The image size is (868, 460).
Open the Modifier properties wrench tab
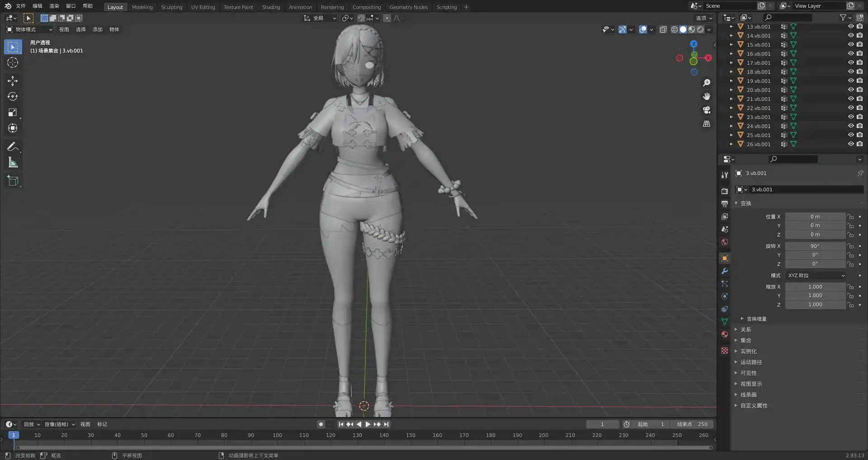click(x=725, y=271)
